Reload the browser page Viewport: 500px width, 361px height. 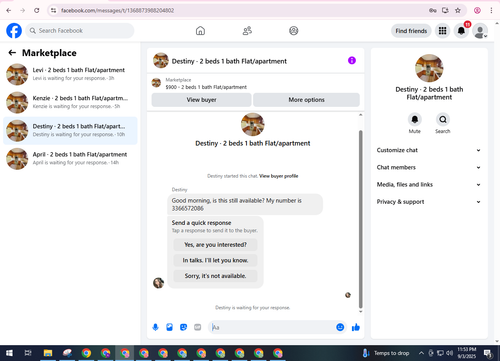click(37, 10)
